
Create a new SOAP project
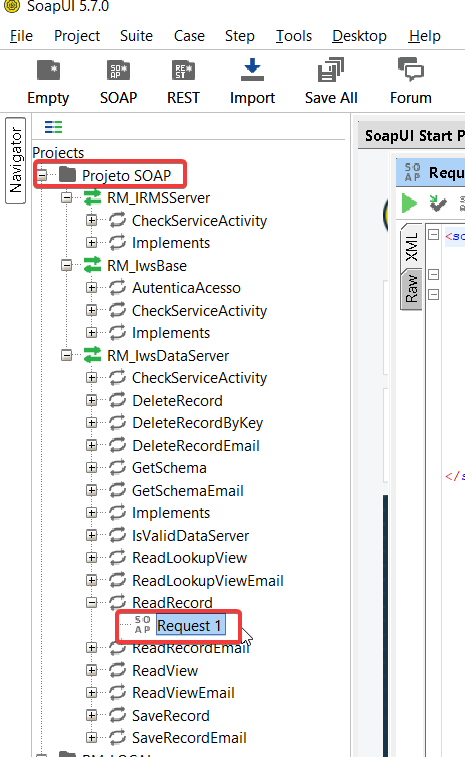(x=118, y=70)
